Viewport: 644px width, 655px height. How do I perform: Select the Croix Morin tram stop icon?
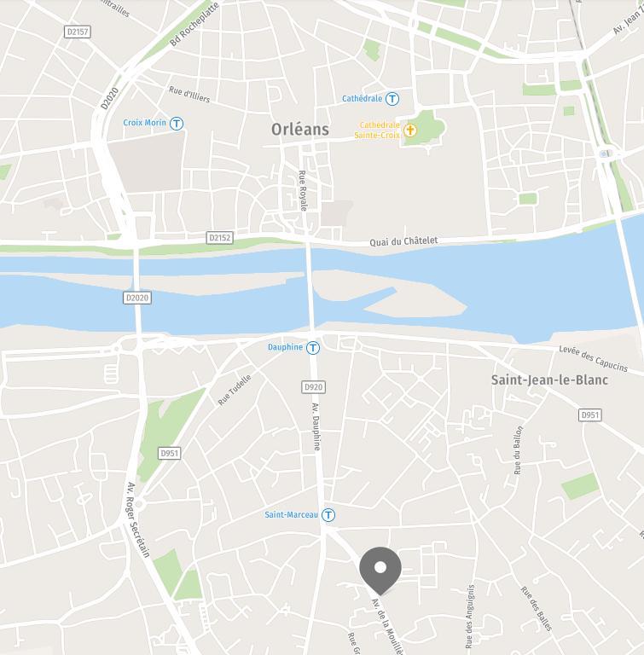coord(177,124)
